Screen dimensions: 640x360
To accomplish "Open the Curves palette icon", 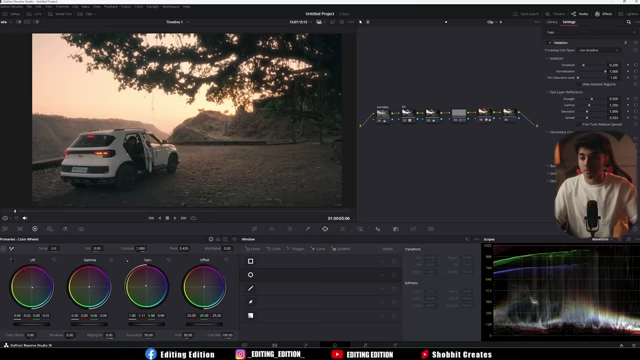I will 254,229.
